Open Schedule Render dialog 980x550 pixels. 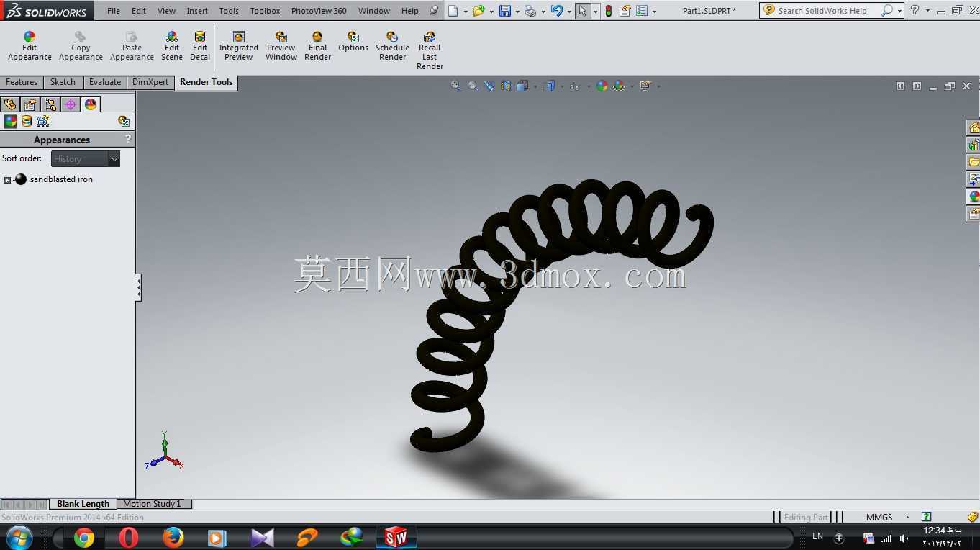point(392,47)
